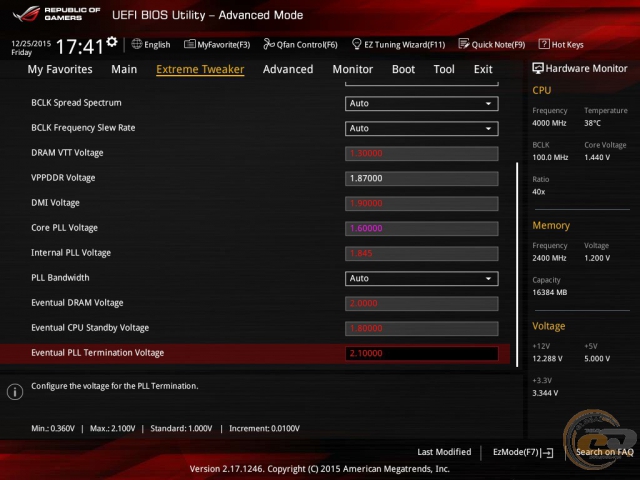Click the +12V reading 12.288 V
The height and width of the screenshot is (480, 640).
click(x=547, y=358)
